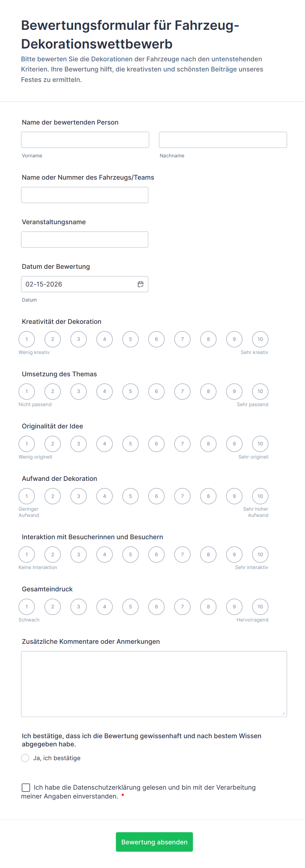The height and width of the screenshot is (868, 305).
Task: Select 6 for Originalität der Idee
Action: coord(156,444)
